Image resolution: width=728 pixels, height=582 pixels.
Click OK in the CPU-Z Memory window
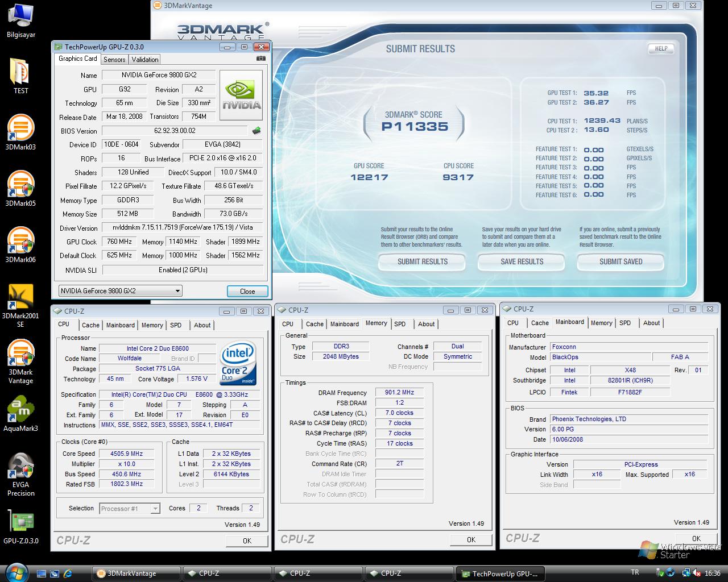point(471,539)
